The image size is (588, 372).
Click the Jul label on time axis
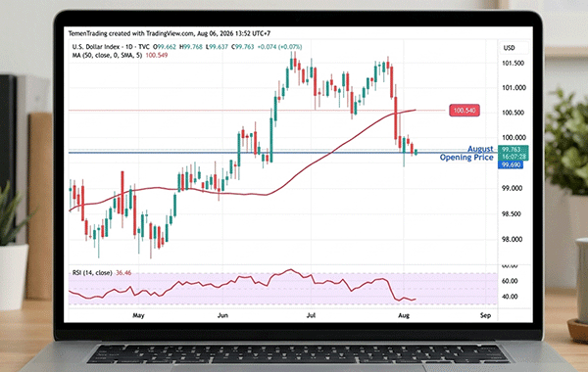pyautogui.click(x=311, y=315)
